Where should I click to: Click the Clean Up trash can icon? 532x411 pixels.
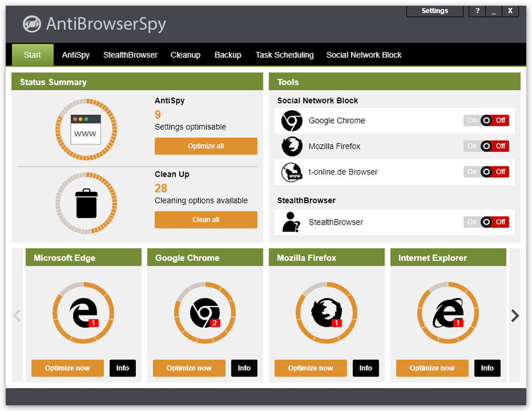86,203
